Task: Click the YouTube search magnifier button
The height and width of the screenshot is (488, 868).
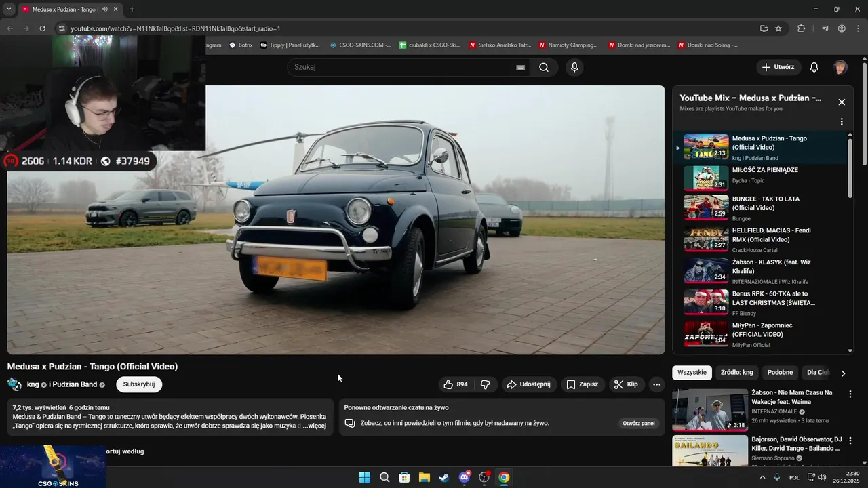Action: click(x=544, y=67)
